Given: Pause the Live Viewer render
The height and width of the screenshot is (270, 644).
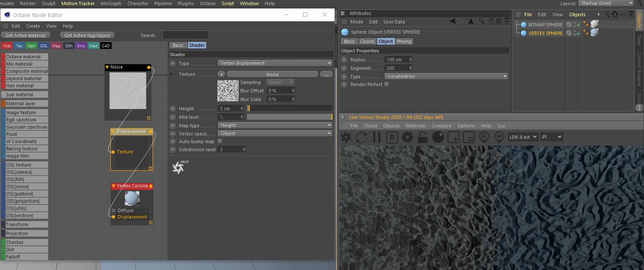Looking at the screenshot, I should click(377, 137).
